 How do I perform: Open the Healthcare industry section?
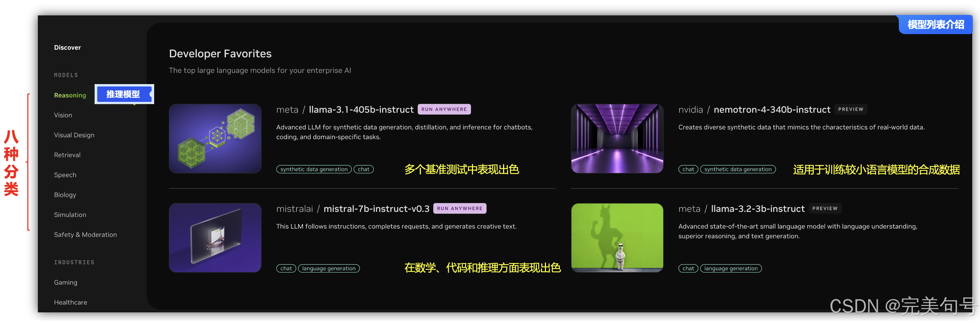[x=71, y=302]
